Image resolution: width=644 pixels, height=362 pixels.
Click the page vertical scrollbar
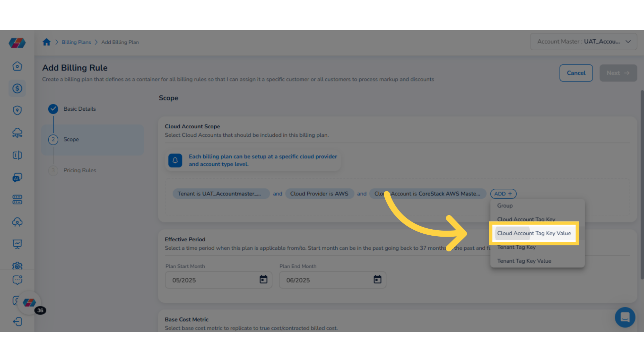coord(642,184)
